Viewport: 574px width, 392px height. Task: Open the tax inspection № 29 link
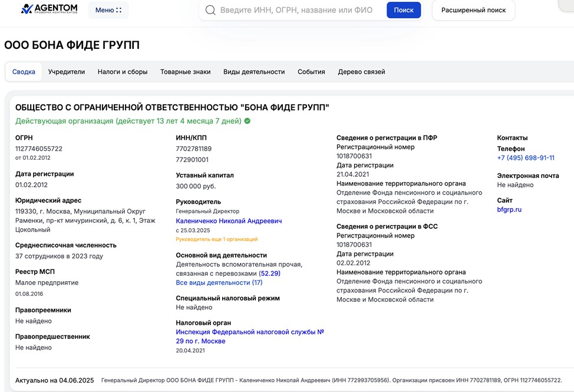250,337
